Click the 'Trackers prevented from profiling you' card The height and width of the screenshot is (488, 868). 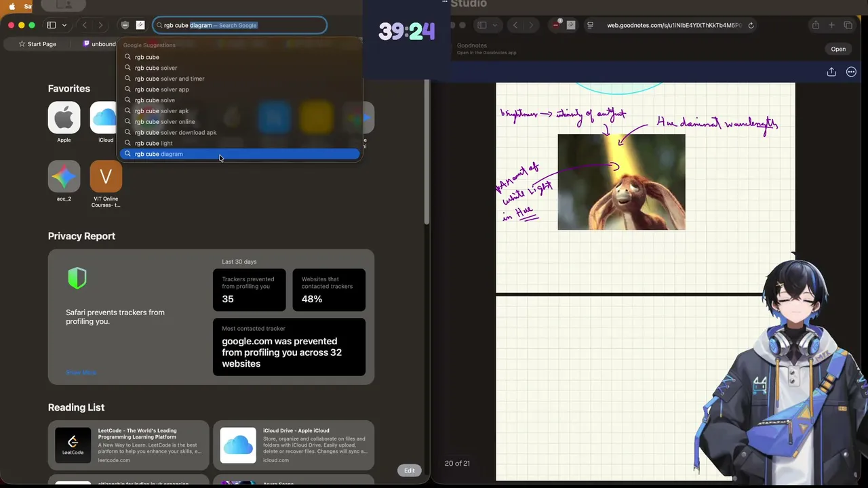tap(250, 290)
